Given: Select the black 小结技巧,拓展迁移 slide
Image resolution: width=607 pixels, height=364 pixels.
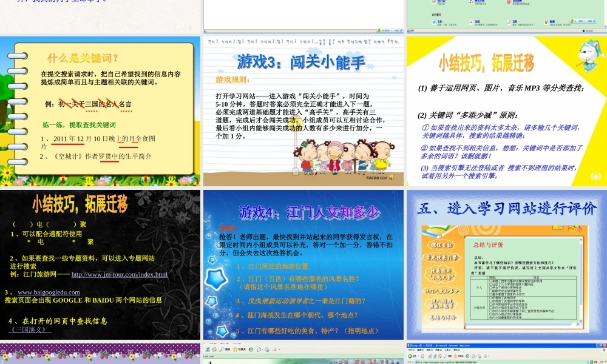Looking at the screenshot, I should pyautogui.click(x=100, y=265).
